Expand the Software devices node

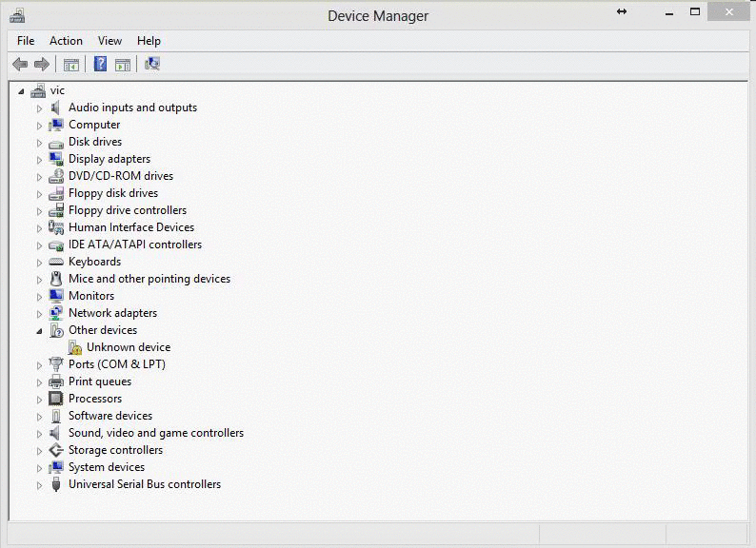[39, 417]
